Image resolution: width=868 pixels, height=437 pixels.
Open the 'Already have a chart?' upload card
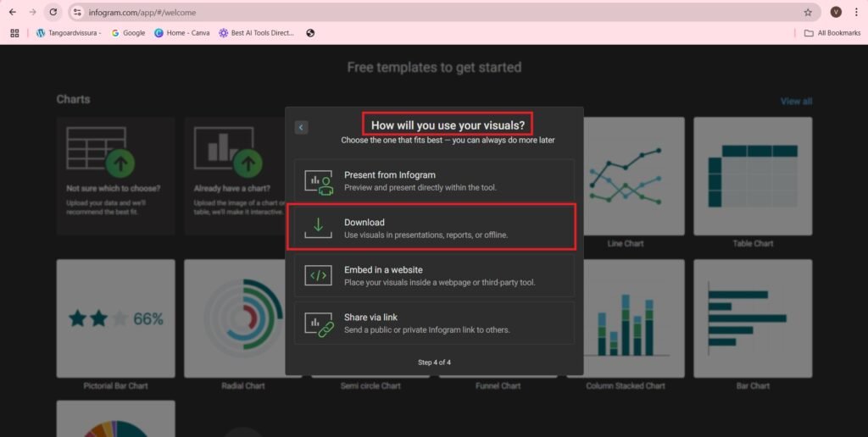pyautogui.click(x=236, y=176)
